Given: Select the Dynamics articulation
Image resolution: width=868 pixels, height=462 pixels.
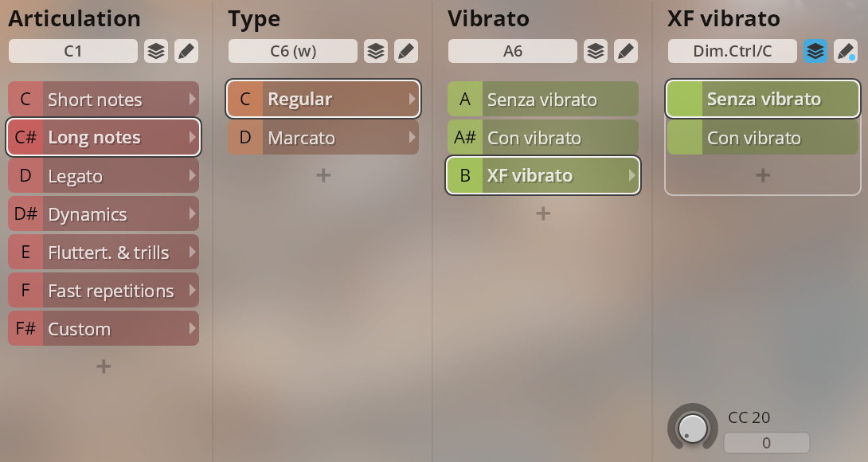Looking at the screenshot, I should tap(104, 213).
